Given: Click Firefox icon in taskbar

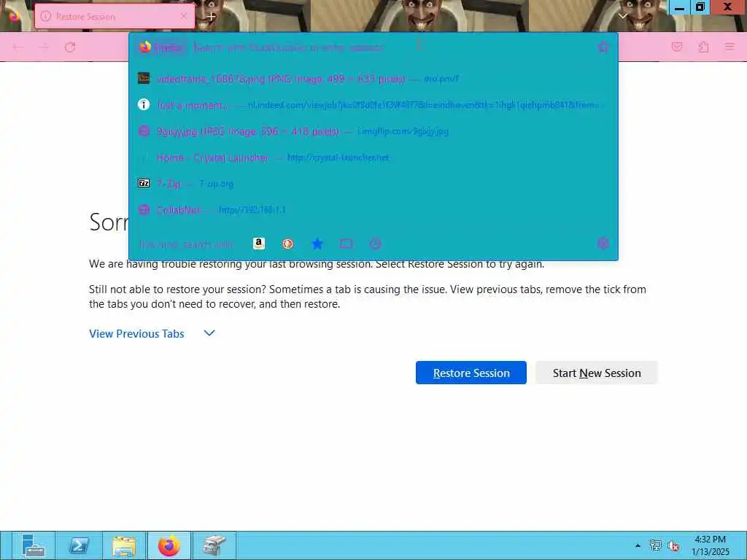Looking at the screenshot, I should click(169, 545).
